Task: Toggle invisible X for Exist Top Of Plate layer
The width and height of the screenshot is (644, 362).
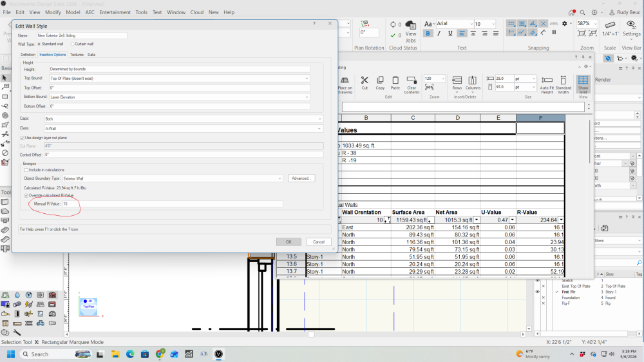Action: click(x=543, y=286)
